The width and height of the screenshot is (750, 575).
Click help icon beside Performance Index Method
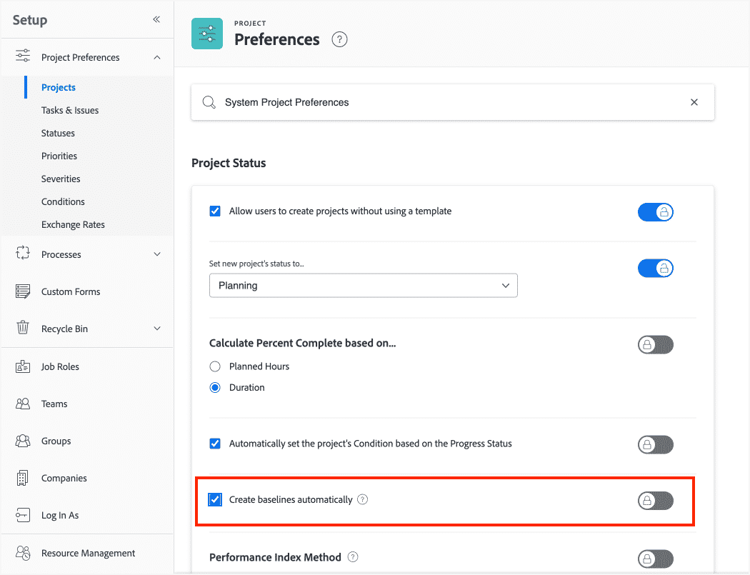[353, 557]
